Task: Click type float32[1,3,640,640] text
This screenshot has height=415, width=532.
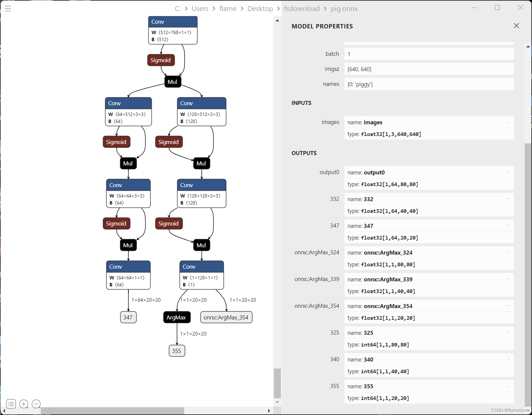Action: 384,134
